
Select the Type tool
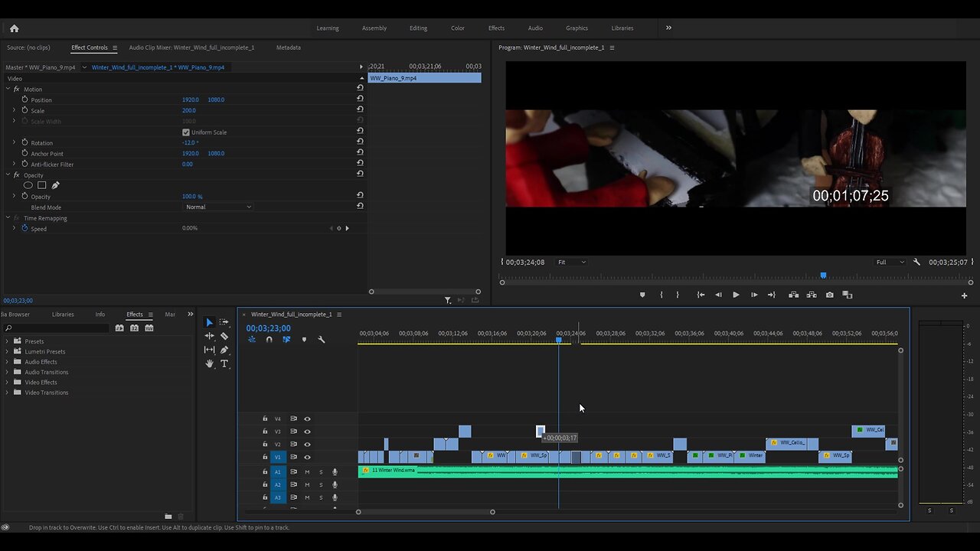(224, 364)
